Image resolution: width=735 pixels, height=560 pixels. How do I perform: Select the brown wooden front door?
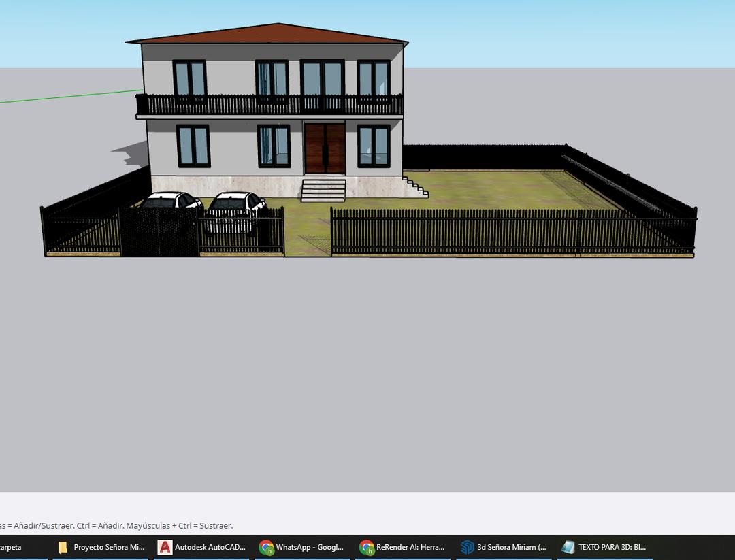(x=325, y=148)
